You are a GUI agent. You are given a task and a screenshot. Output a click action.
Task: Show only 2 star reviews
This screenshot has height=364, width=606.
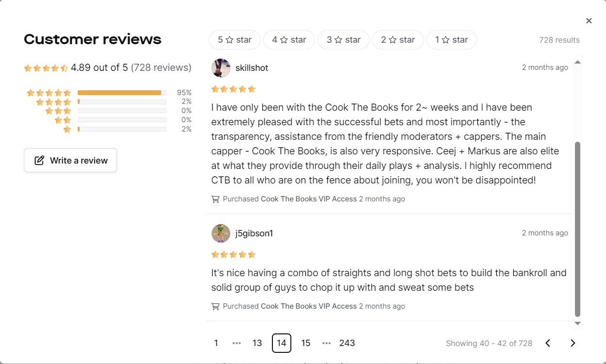click(398, 40)
